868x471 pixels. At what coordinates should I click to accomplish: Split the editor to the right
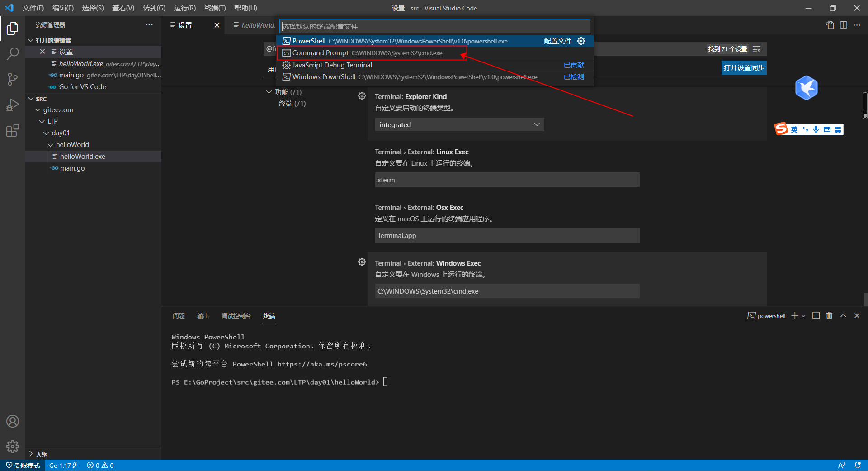pyautogui.click(x=844, y=25)
